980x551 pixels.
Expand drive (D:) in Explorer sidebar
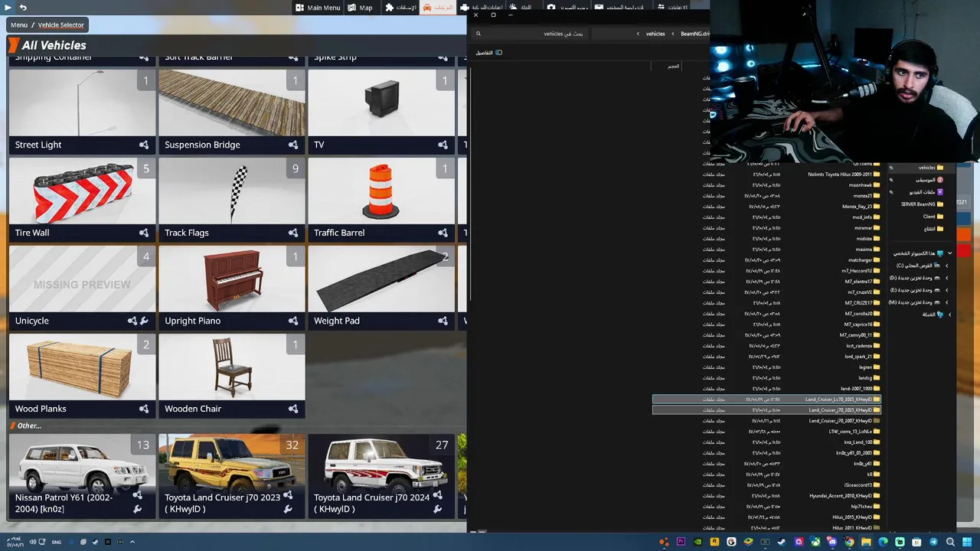tap(947, 278)
